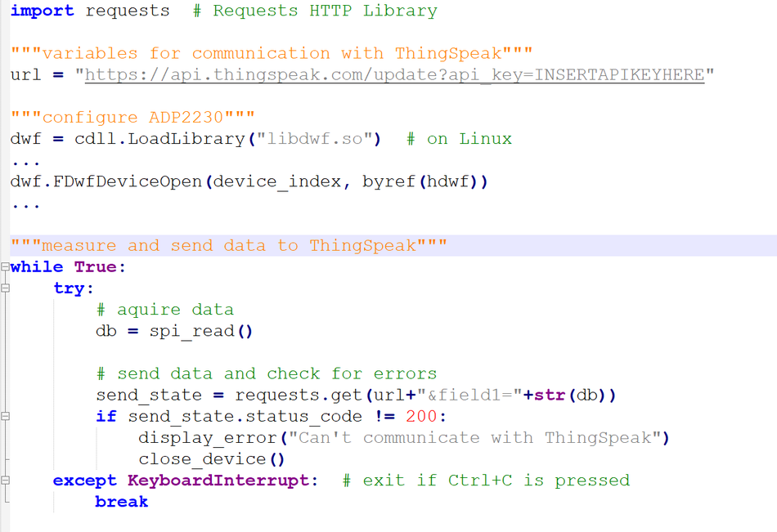Click the '&field1=' string literal
The width and height of the screenshot is (777, 532).
[x=469, y=395]
